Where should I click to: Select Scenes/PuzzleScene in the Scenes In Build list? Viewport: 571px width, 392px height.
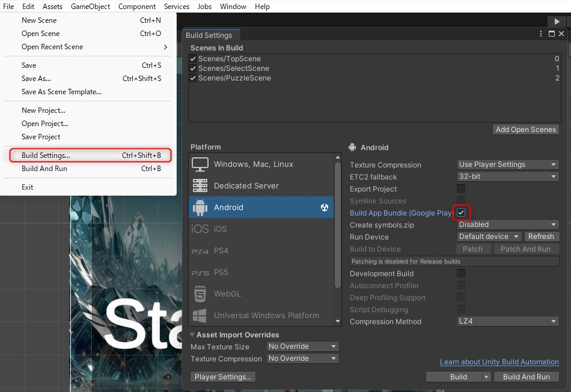point(234,78)
